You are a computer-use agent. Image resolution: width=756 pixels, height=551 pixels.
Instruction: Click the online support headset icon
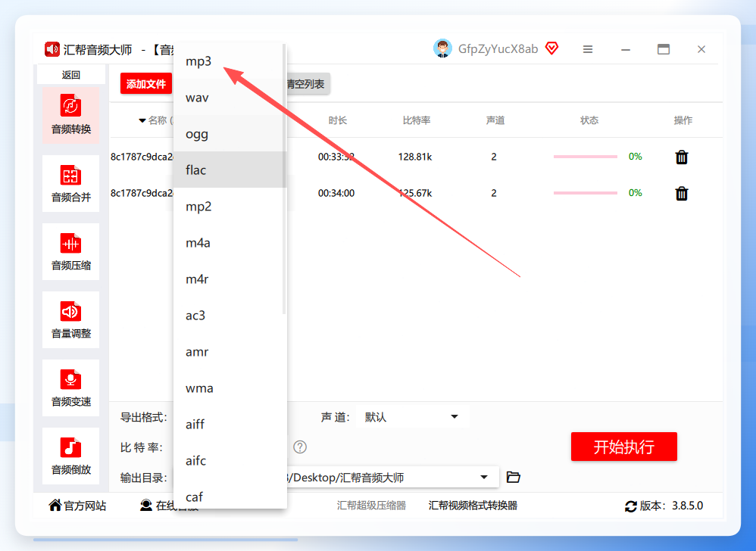click(146, 506)
